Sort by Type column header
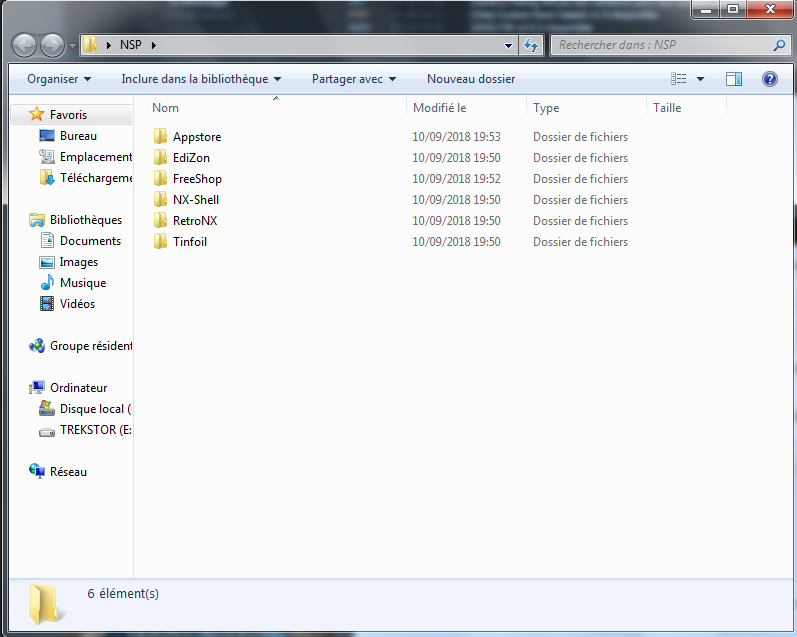Image resolution: width=797 pixels, height=637 pixels. click(587, 108)
